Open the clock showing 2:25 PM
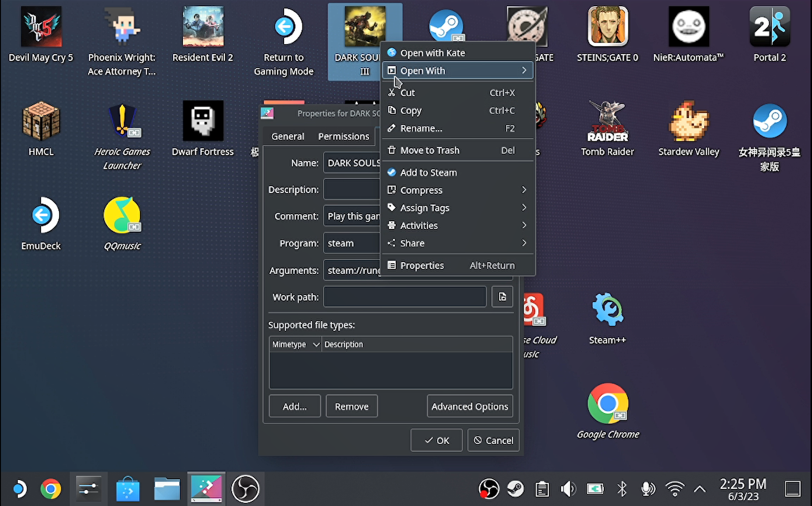This screenshot has height=506, width=812. point(743,489)
